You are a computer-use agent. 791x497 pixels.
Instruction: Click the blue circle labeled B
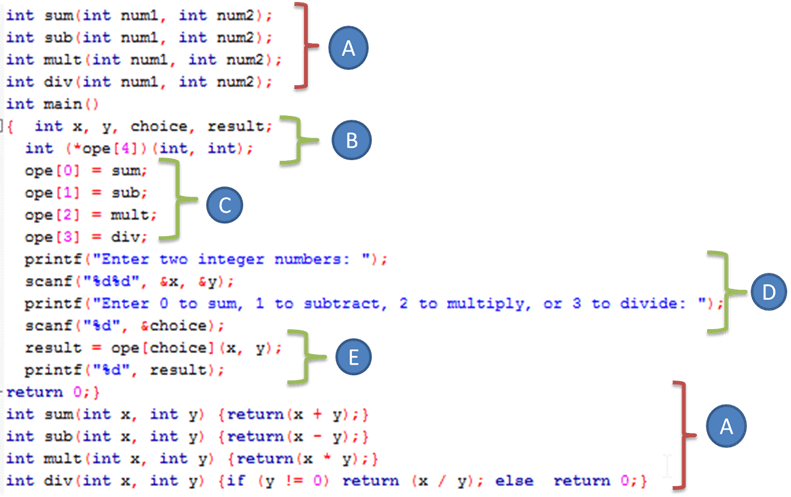click(x=351, y=140)
